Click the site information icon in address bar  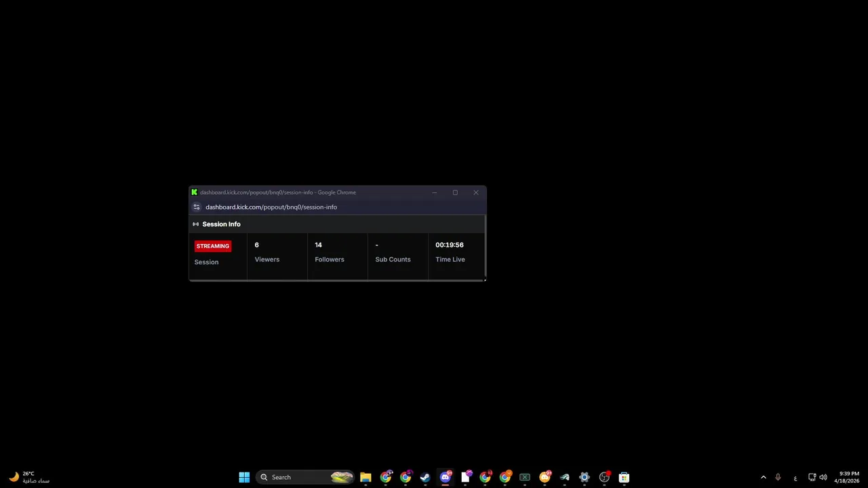click(197, 207)
